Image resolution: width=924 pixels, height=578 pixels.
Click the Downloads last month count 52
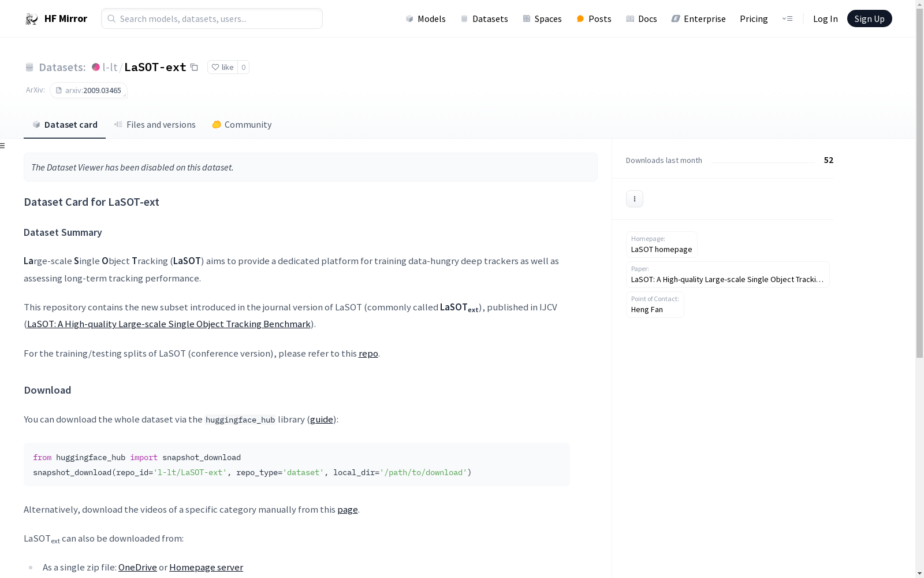pos(829,160)
